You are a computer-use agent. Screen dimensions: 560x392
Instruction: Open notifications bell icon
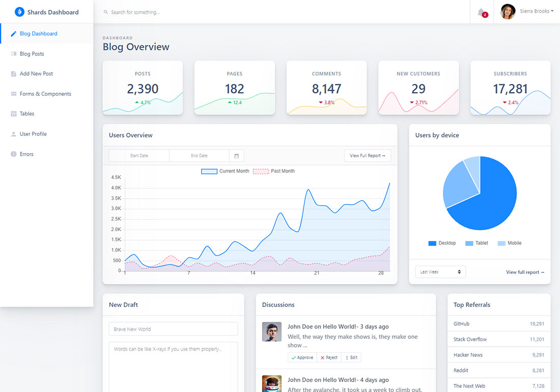click(482, 12)
